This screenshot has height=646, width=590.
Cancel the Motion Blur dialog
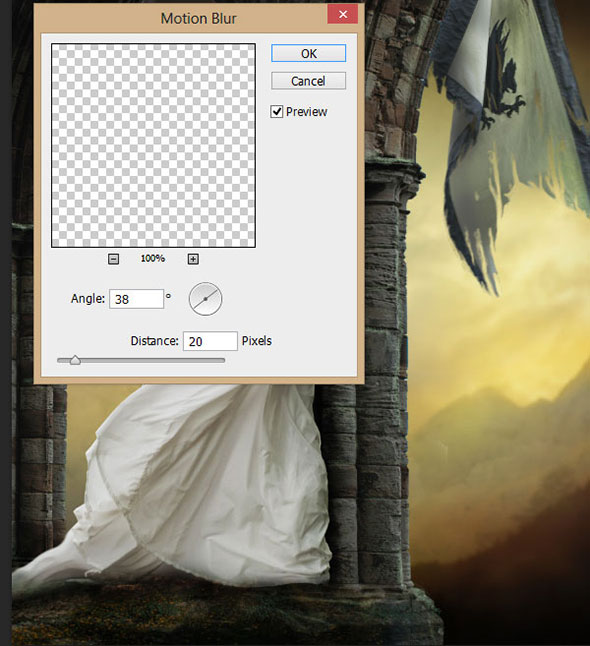[x=308, y=81]
